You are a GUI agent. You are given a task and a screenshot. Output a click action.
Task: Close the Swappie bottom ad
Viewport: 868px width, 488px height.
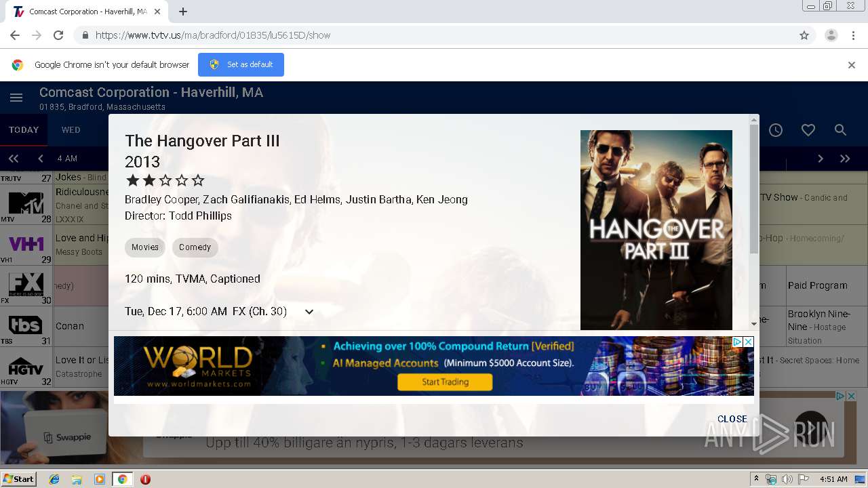click(x=851, y=396)
